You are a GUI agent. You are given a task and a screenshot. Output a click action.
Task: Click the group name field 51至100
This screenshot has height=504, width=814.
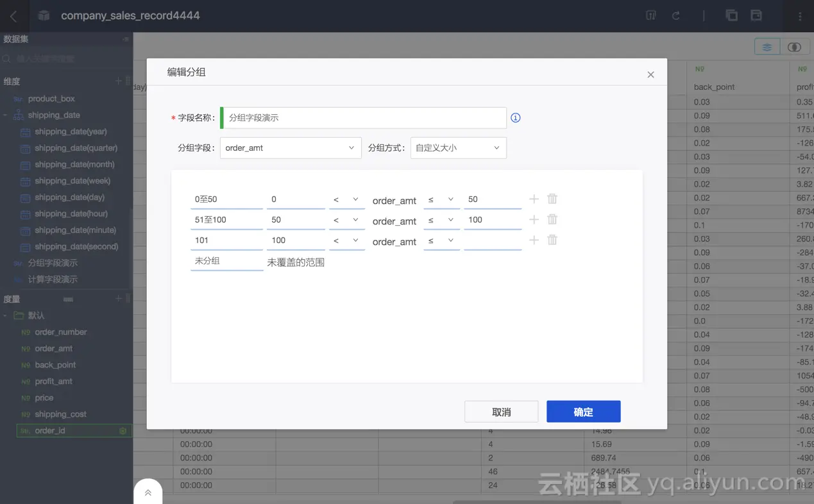click(226, 220)
